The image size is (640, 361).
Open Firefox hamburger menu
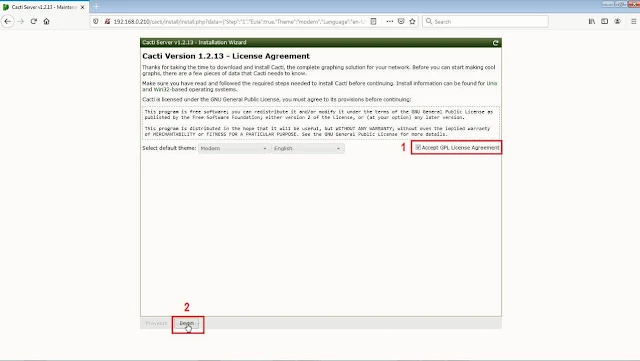633,21
